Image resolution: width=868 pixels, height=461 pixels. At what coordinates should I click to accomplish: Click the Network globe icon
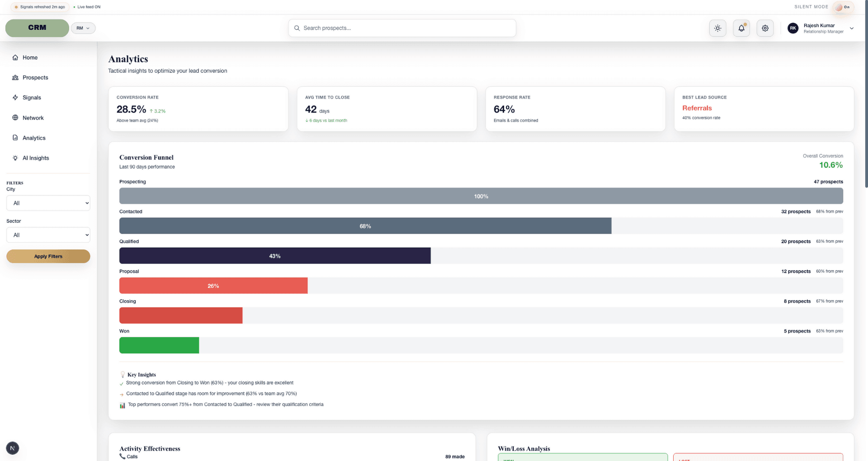pos(15,118)
